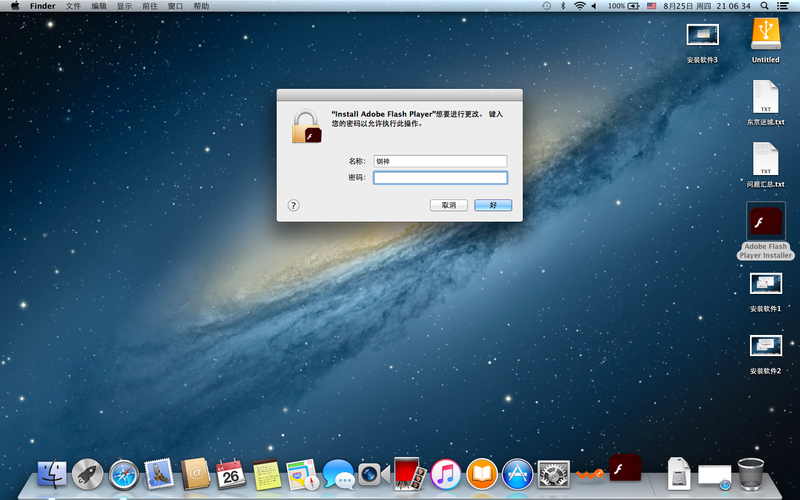Open Trash in the Dock
This screenshot has height=500, width=800.
751,474
